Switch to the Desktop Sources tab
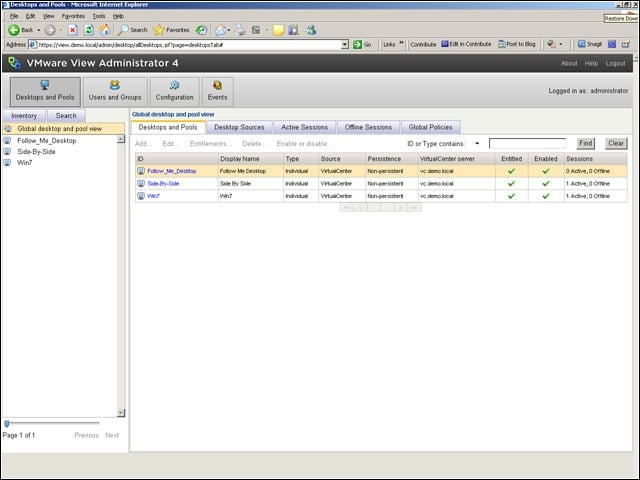Image resolution: width=640 pixels, height=480 pixels. [x=239, y=127]
